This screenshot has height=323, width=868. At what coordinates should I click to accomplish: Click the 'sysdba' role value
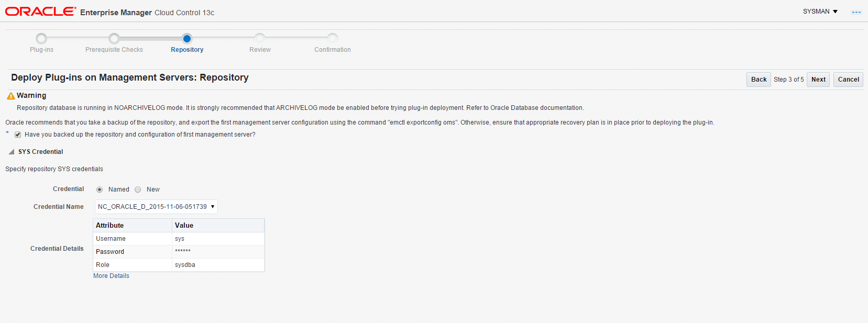click(185, 265)
